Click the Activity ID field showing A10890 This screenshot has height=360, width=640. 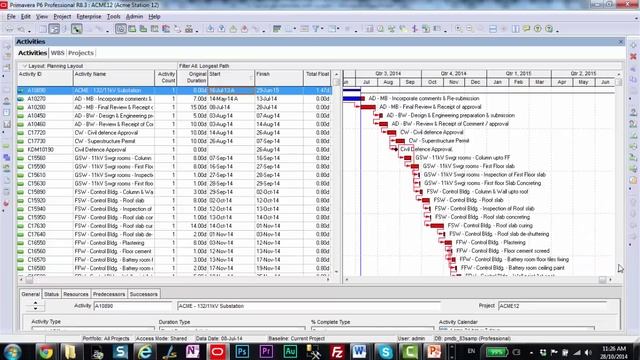(x=133, y=306)
